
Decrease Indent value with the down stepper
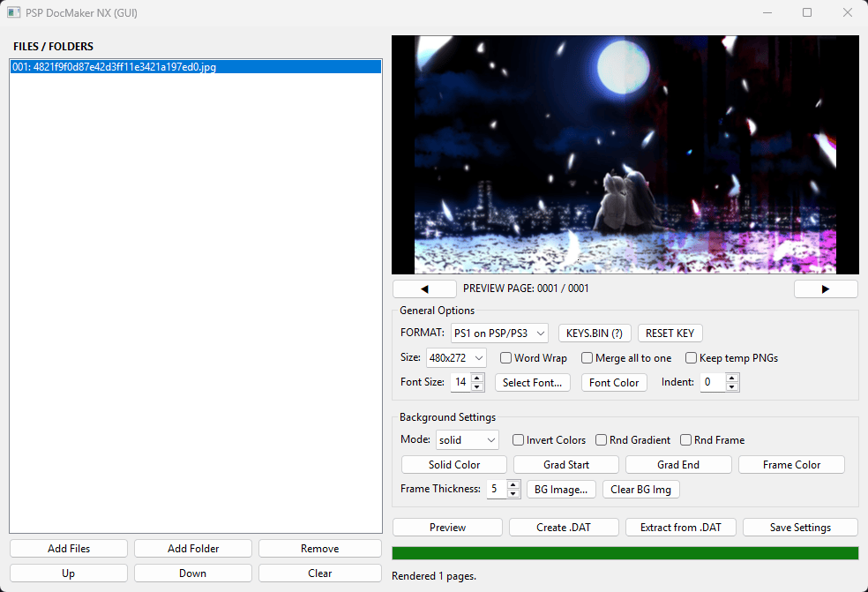click(x=732, y=386)
